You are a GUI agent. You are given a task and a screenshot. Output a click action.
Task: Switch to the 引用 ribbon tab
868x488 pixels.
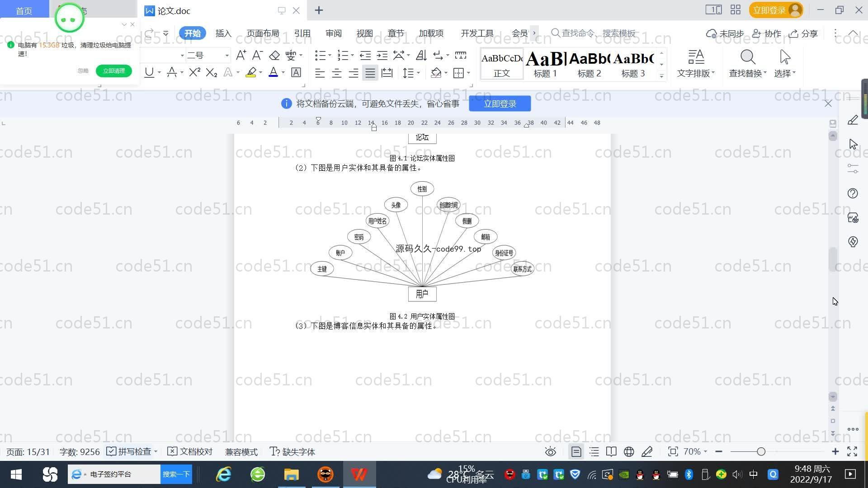[x=302, y=33]
